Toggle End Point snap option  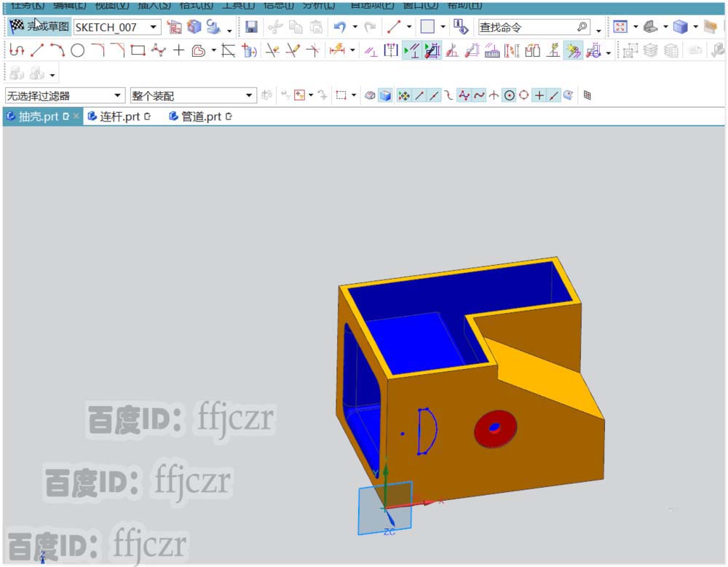coord(419,95)
